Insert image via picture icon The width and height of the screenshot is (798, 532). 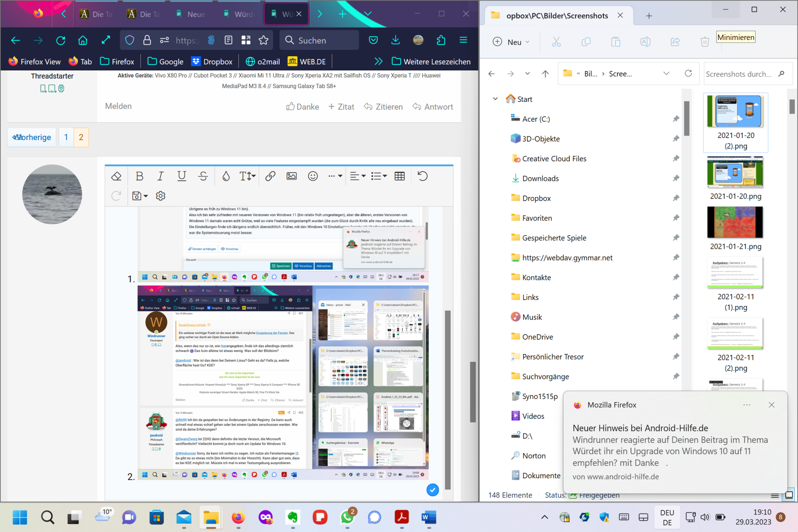click(x=291, y=176)
